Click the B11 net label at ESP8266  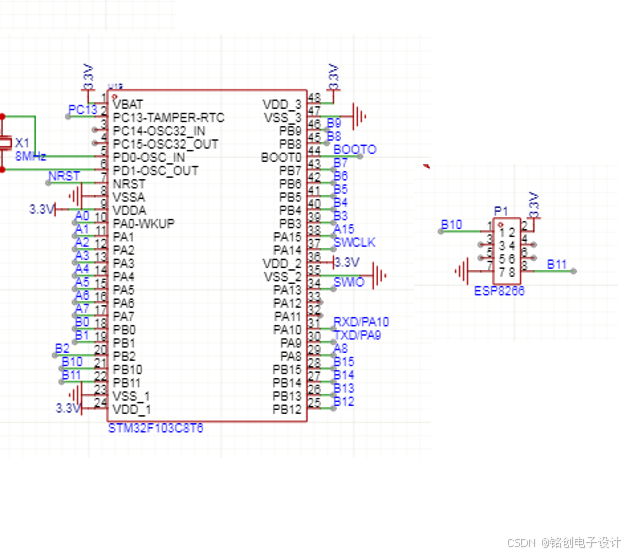557,264
